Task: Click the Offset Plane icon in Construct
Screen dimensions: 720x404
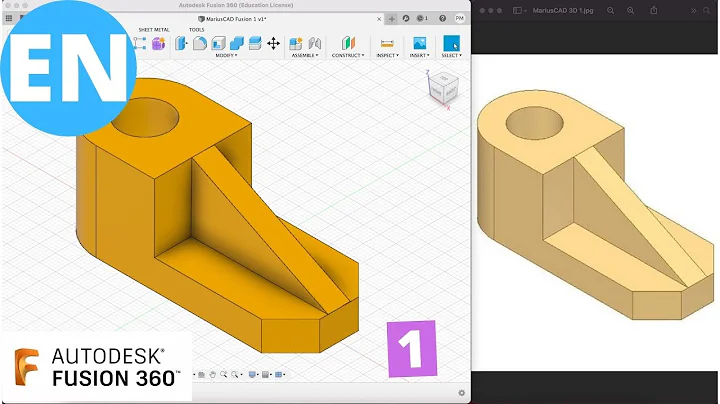Action: pos(349,44)
